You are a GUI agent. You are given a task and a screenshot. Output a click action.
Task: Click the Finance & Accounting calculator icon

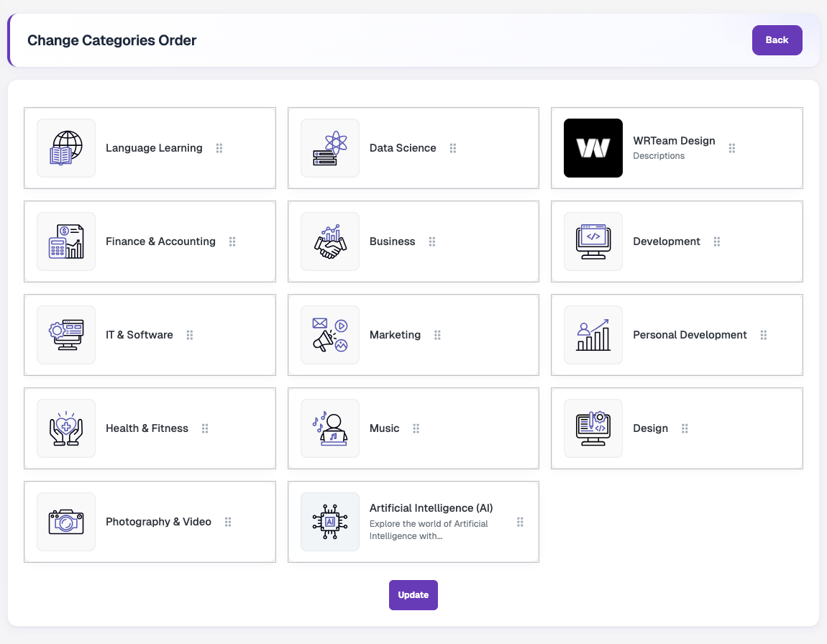(x=66, y=241)
